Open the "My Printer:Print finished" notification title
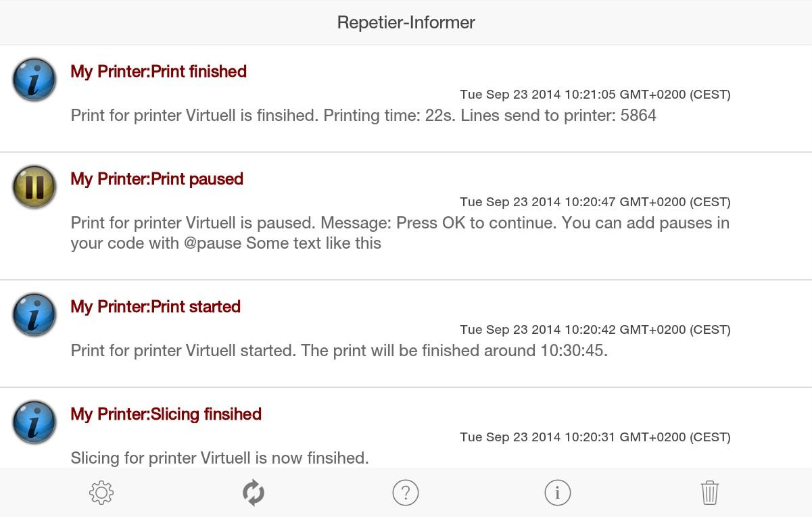The image size is (812, 517). click(159, 72)
